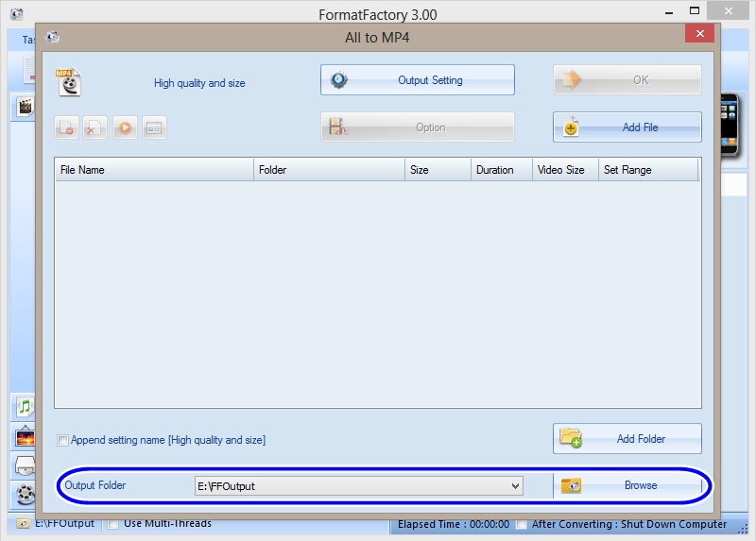Viewport: 756px width, 541px height.
Task: Click the media file info icon
Action: [154, 127]
